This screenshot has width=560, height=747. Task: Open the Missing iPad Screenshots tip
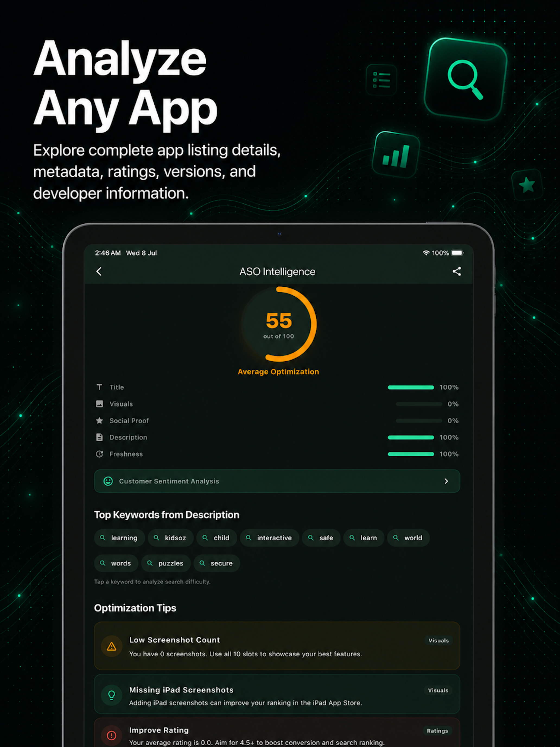click(x=277, y=694)
